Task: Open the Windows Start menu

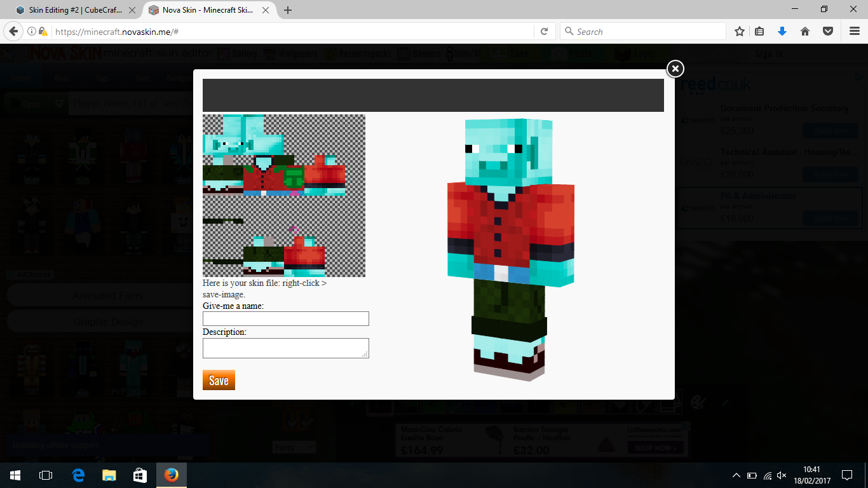Action: click(15, 475)
